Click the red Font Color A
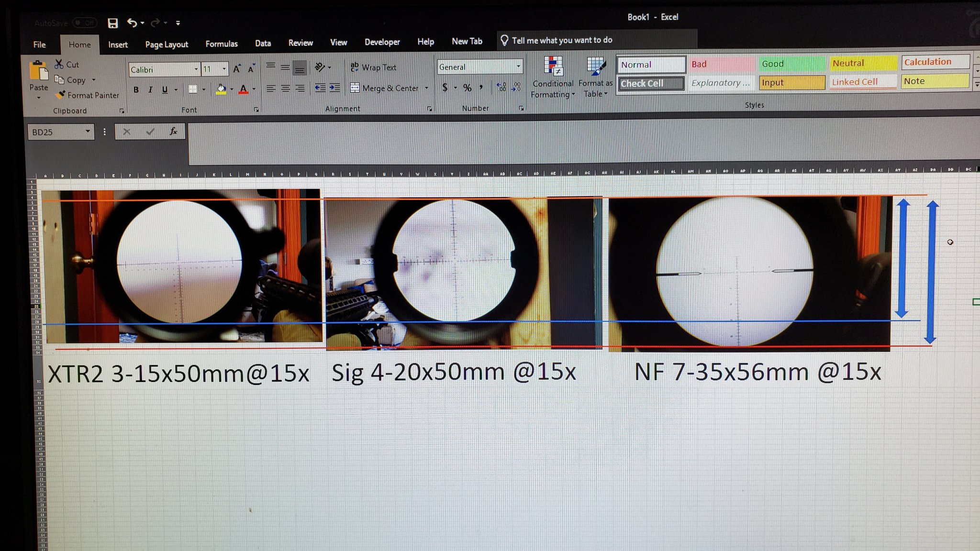Screen dimensions: 980x551 pos(243,89)
